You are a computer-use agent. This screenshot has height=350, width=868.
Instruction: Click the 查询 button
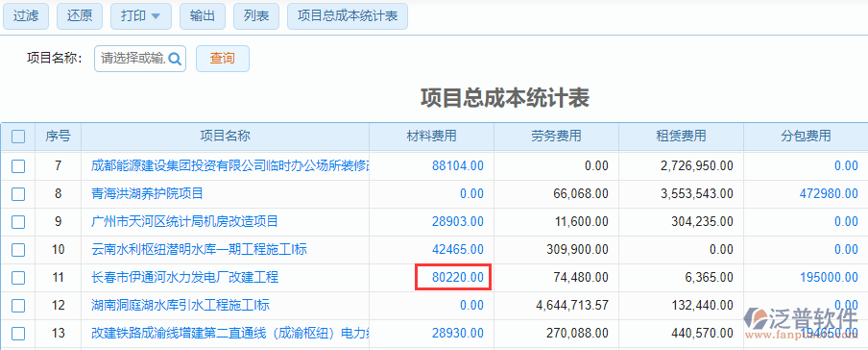223,59
